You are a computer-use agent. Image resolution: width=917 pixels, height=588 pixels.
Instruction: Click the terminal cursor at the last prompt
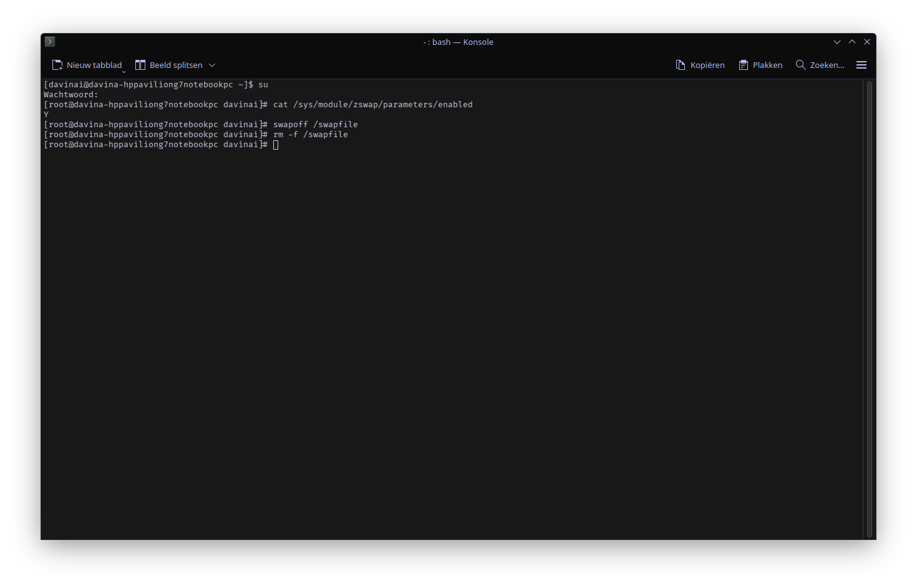point(276,145)
